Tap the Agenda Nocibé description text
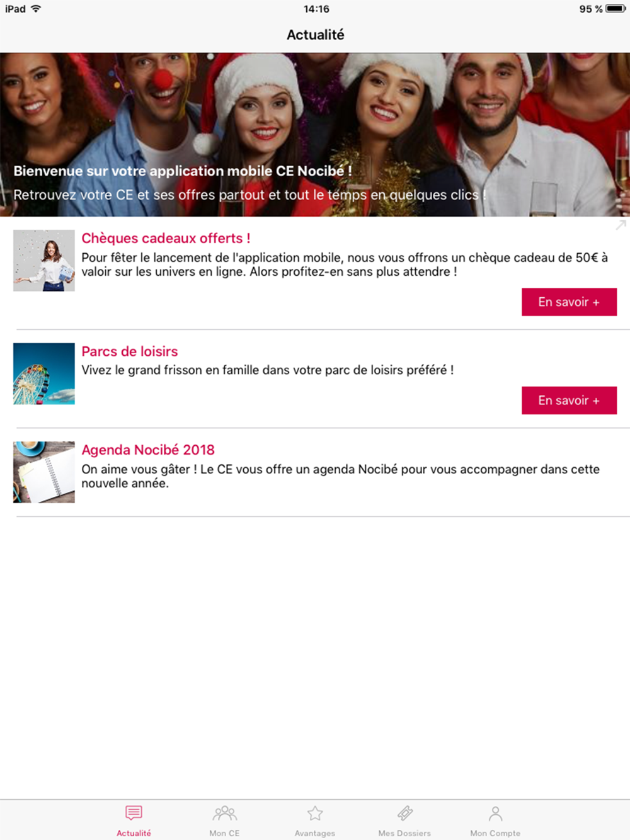 click(x=340, y=476)
